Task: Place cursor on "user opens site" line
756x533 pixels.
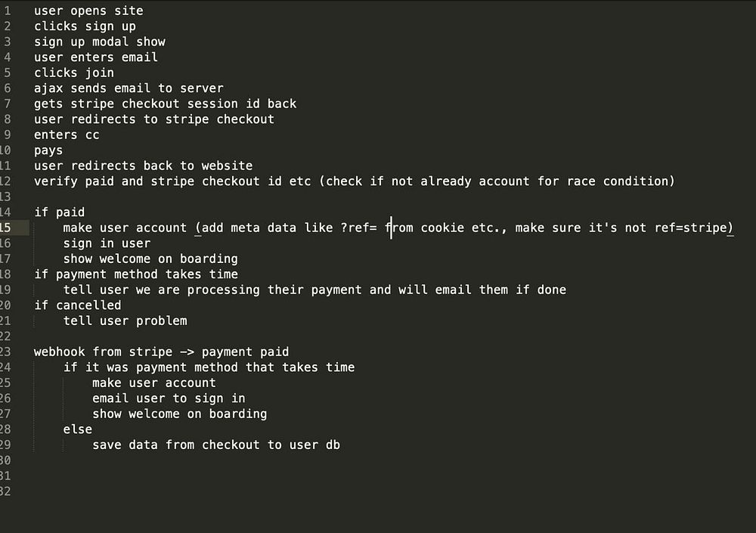Action: click(88, 11)
